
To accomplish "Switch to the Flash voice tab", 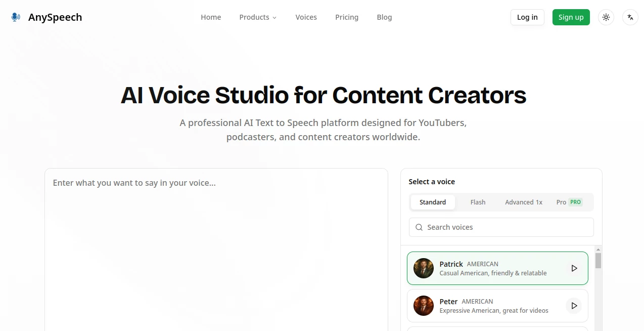I will click(478, 202).
